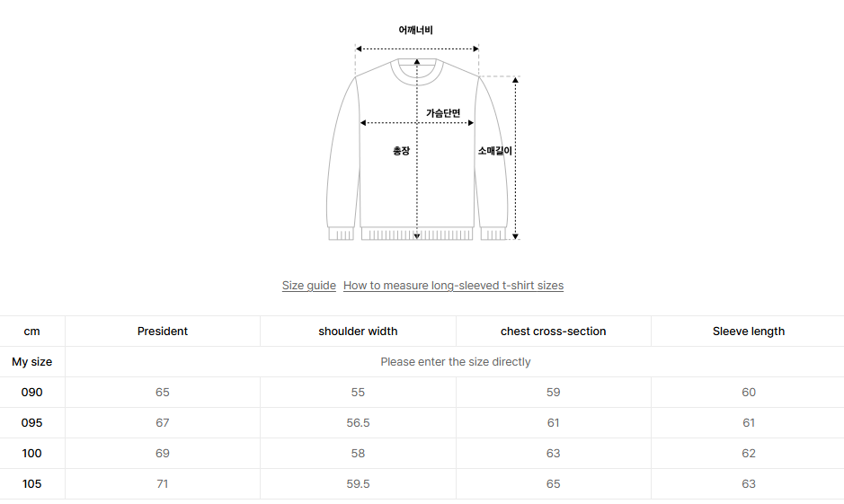Click the 가슴단면 label in the diagram
The width and height of the screenshot is (844, 504).
[x=443, y=113]
